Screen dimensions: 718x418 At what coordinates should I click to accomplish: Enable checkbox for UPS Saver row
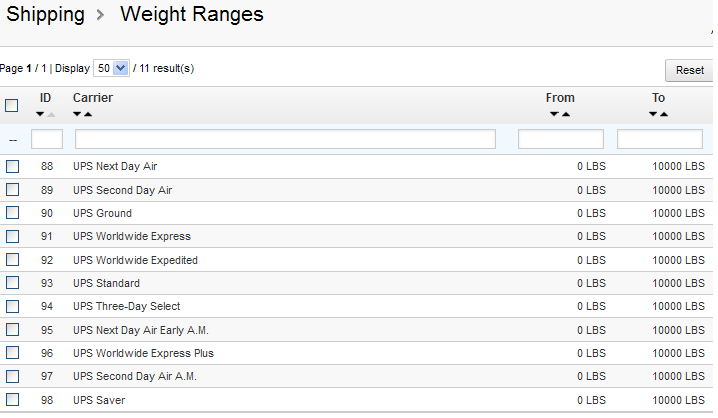pos(12,400)
